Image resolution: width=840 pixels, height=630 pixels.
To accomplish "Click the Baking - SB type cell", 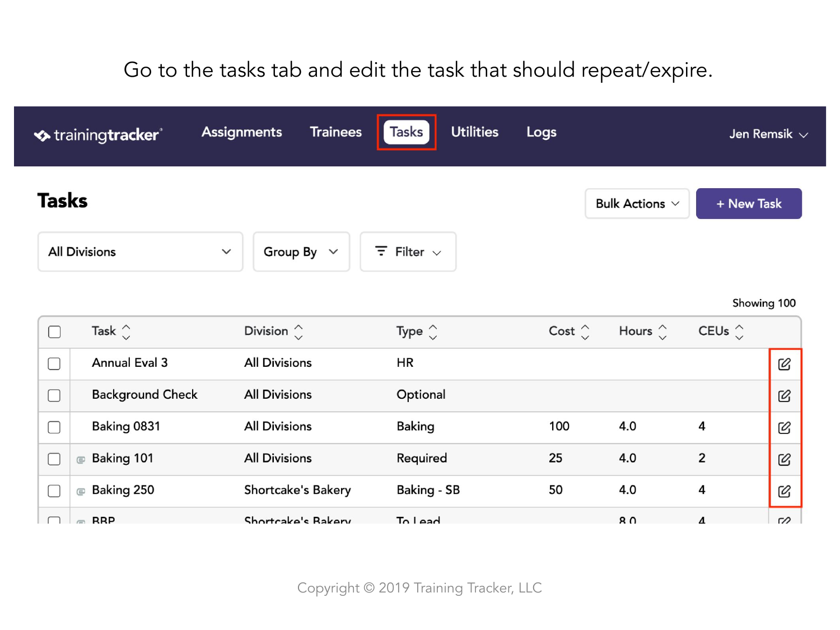I will tap(428, 491).
